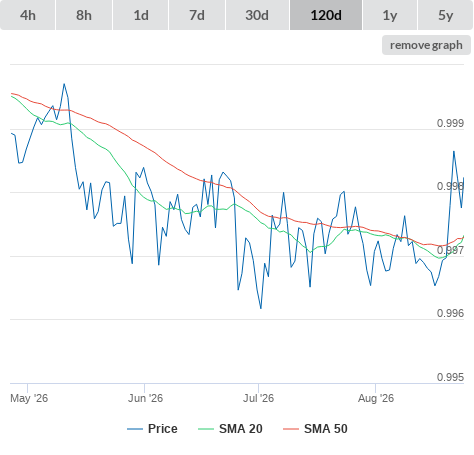Click the 0.999 y-axis gridline label
The width and height of the screenshot is (474, 455).
pos(450,123)
